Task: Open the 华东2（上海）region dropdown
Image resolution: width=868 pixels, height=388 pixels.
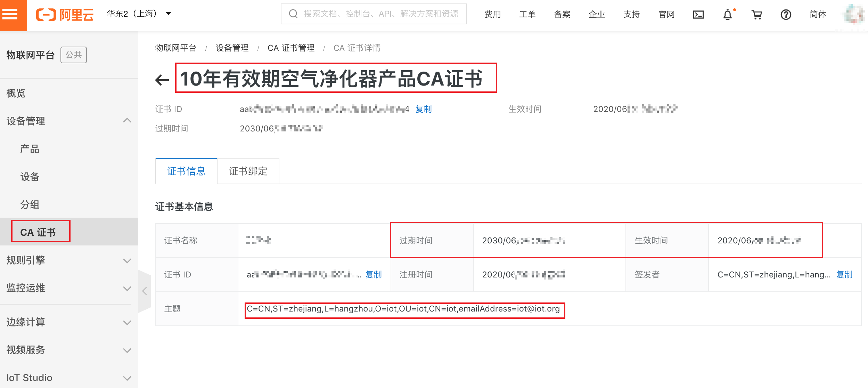Action: (139, 14)
